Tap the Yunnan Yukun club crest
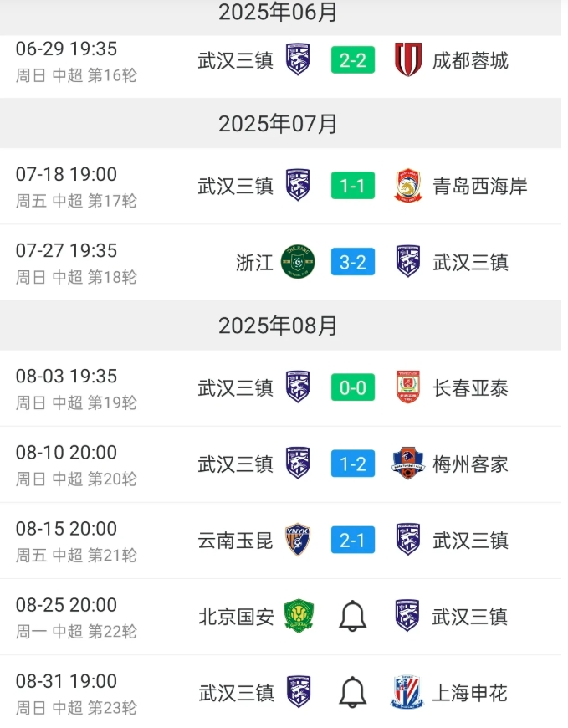 (x=298, y=540)
